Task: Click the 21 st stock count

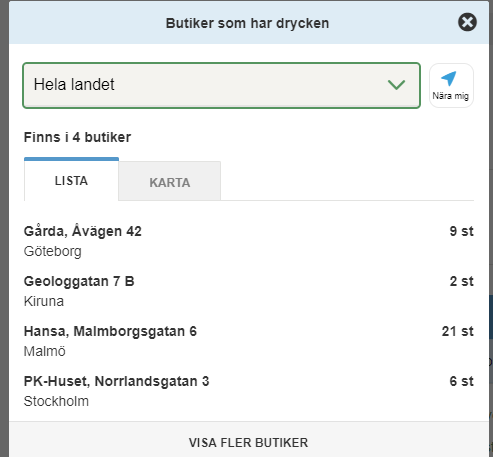Action: tap(458, 331)
